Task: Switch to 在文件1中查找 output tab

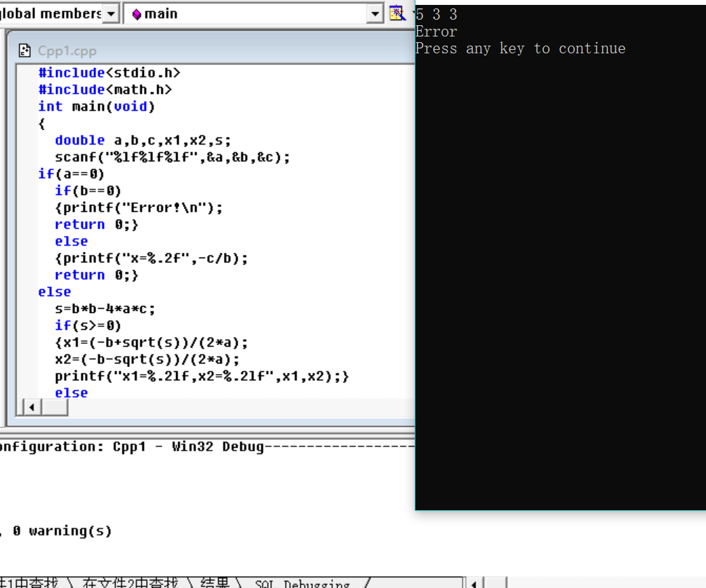Action: pos(29,582)
